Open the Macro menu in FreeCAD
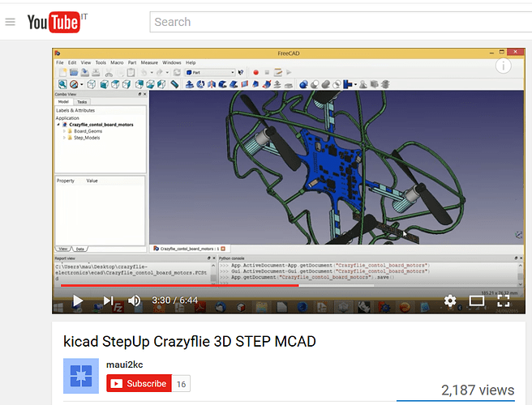 (117, 62)
